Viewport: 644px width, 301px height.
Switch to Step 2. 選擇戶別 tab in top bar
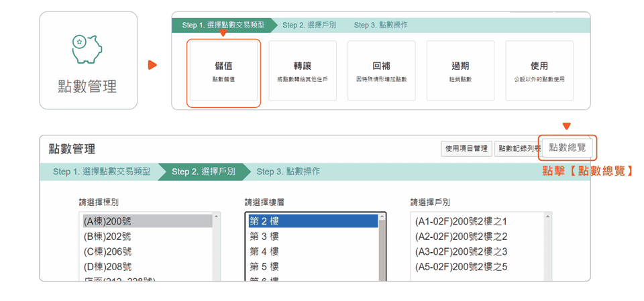coord(309,25)
